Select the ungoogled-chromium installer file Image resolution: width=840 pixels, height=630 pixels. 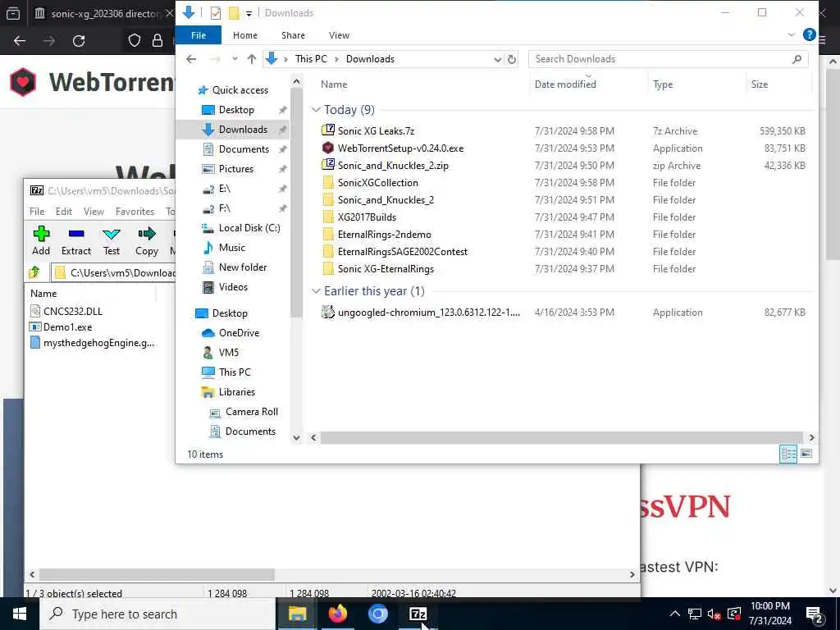point(428,313)
